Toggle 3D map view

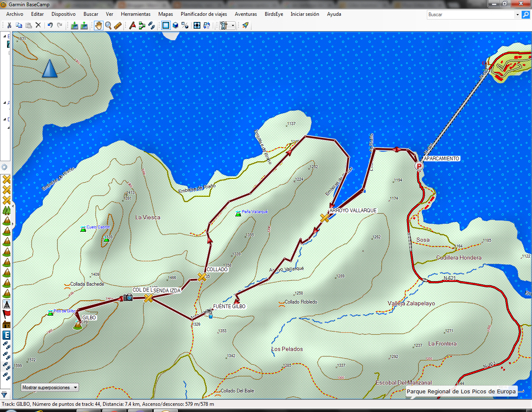coord(175,25)
